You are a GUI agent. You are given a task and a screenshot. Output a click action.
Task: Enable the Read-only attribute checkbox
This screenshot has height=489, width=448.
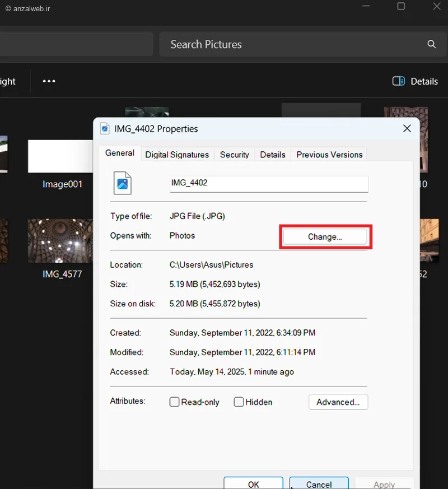174,402
